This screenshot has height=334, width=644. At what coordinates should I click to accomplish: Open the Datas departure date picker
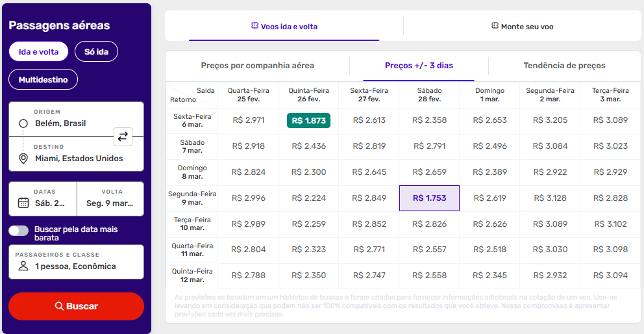(43, 198)
